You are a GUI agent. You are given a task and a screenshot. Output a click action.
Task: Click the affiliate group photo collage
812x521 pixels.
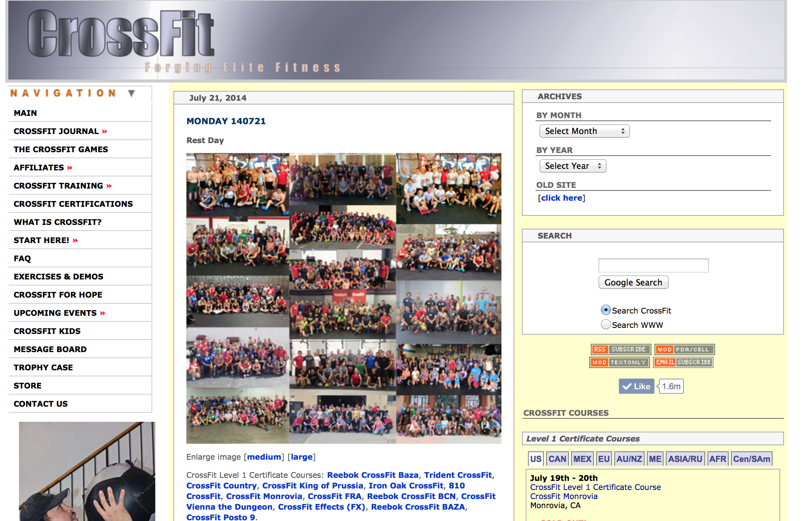point(344,298)
